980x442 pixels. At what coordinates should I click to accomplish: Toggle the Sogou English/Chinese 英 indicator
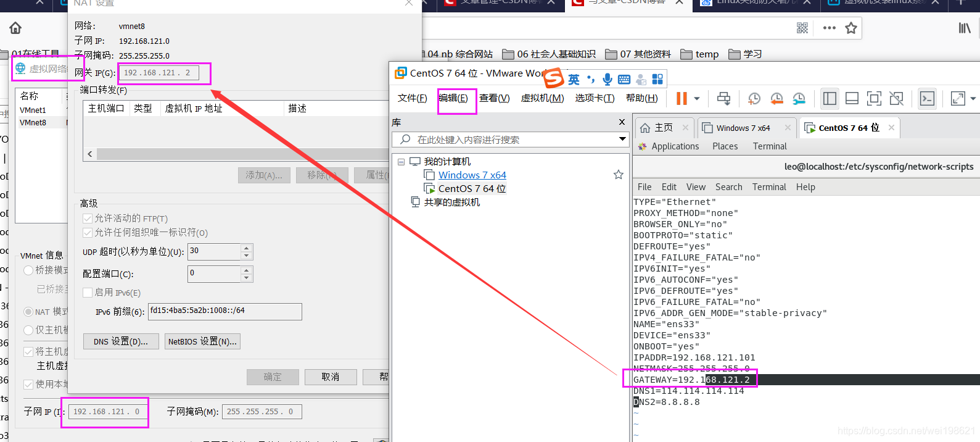point(574,79)
